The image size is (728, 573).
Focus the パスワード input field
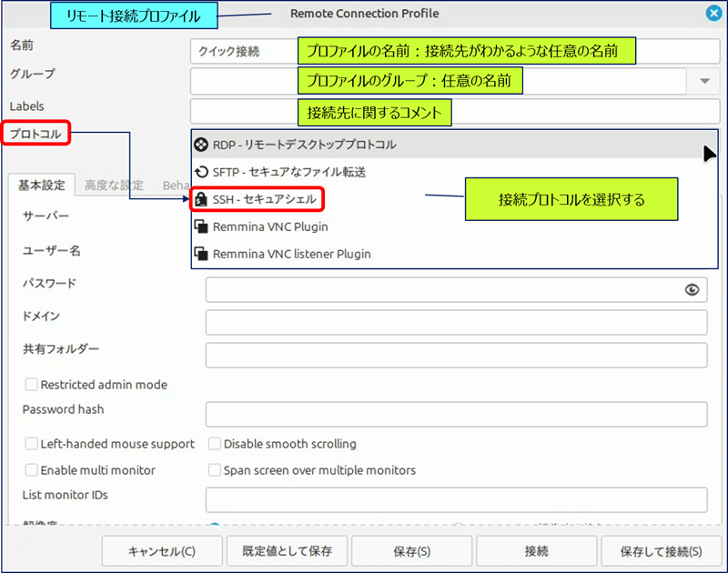click(457, 290)
